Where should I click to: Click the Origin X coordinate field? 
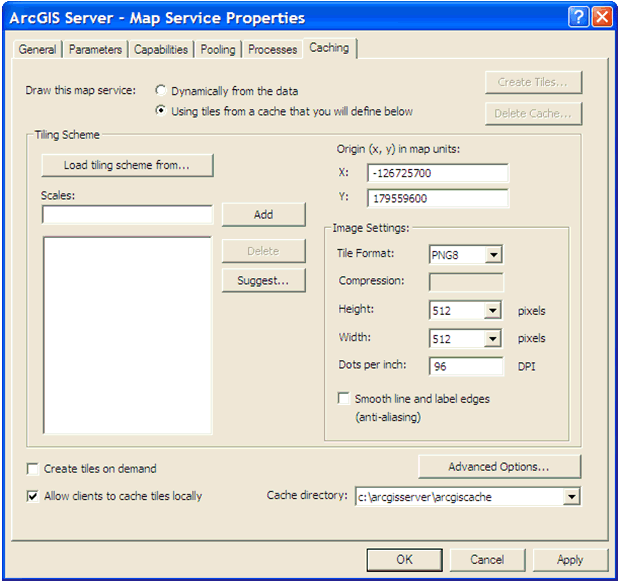point(437,174)
